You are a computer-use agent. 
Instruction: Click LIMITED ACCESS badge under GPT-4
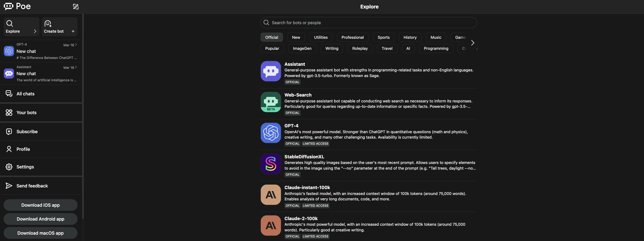(x=315, y=144)
